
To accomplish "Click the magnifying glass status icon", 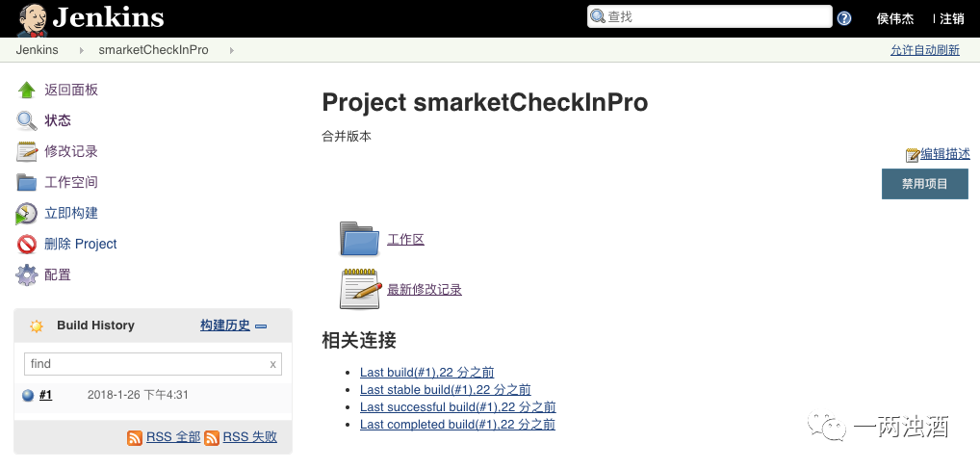I will tap(27, 120).
